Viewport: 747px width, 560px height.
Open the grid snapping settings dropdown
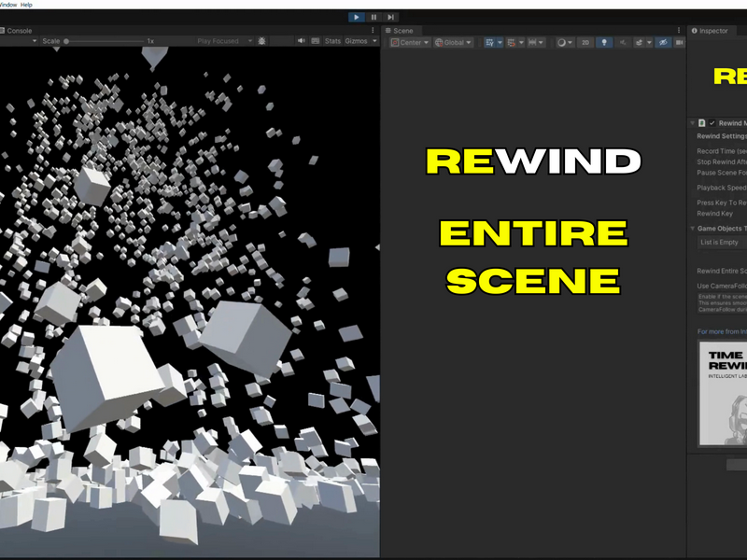(521, 42)
